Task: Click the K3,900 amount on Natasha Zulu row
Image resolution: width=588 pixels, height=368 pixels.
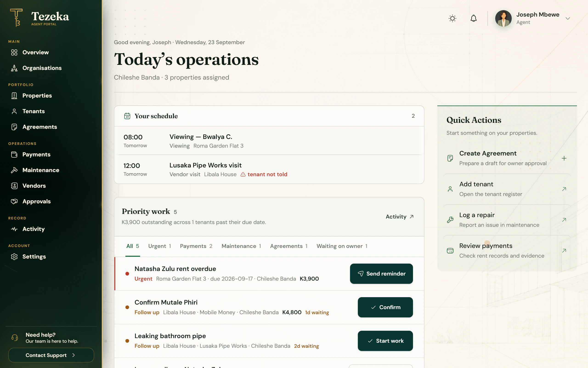Action: (309, 279)
